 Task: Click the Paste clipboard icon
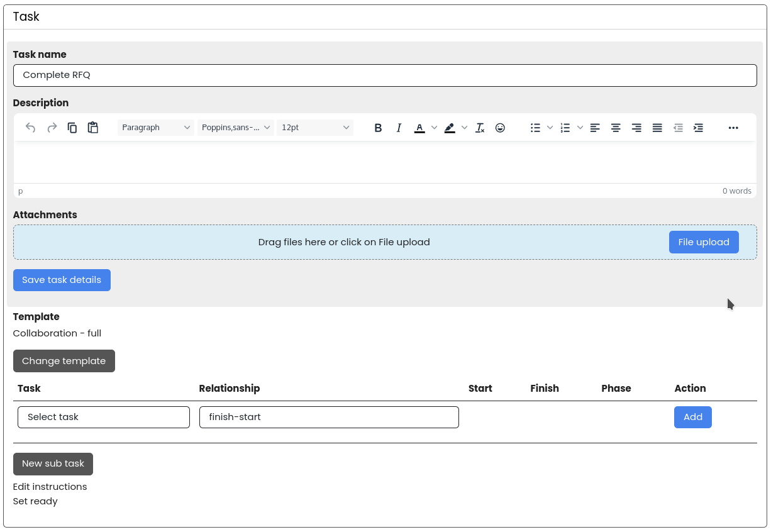click(93, 128)
